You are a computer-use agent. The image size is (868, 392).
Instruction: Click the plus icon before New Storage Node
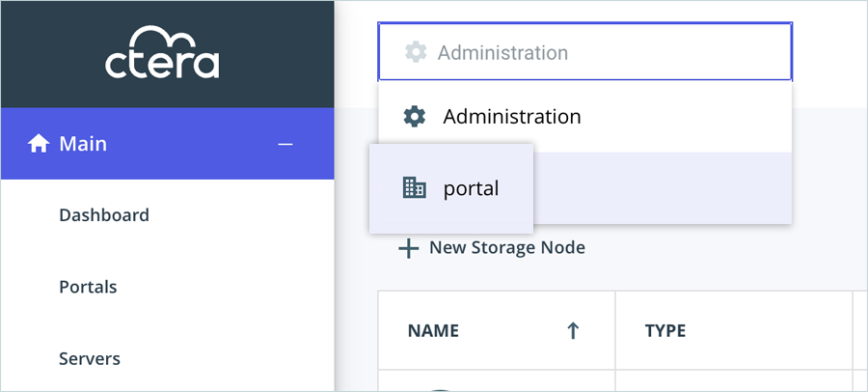tap(409, 248)
